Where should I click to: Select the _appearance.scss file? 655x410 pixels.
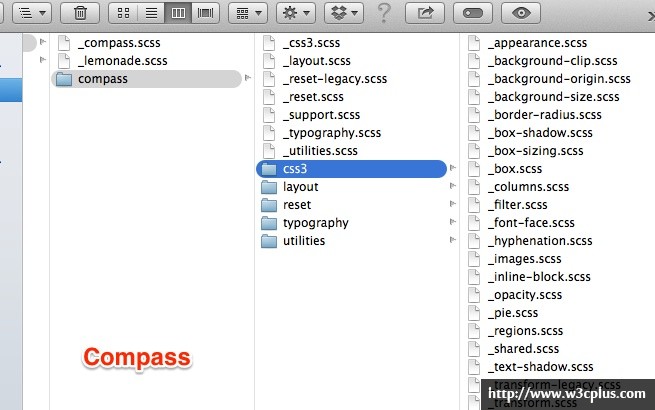pyautogui.click(x=537, y=43)
